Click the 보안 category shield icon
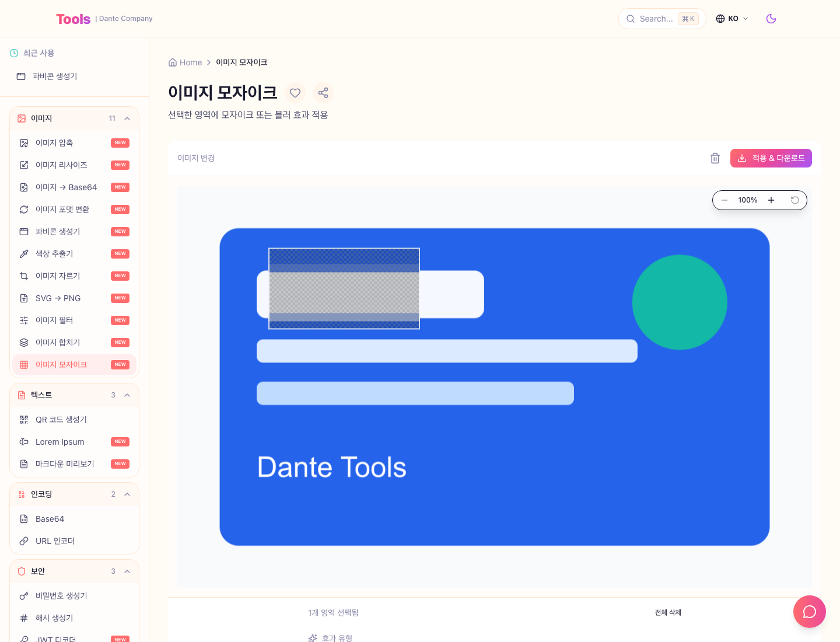 [22, 571]
